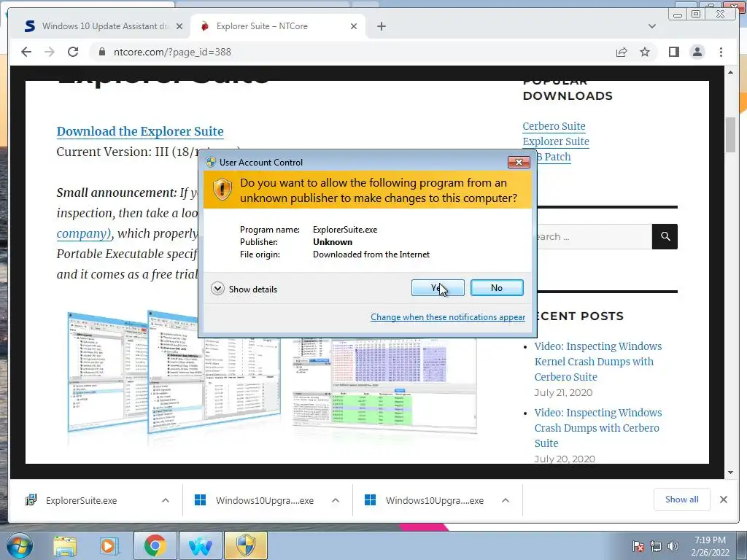Open Action Center flag in tray
The width and height of the screenshot is (747, 560).
(638, 547)
